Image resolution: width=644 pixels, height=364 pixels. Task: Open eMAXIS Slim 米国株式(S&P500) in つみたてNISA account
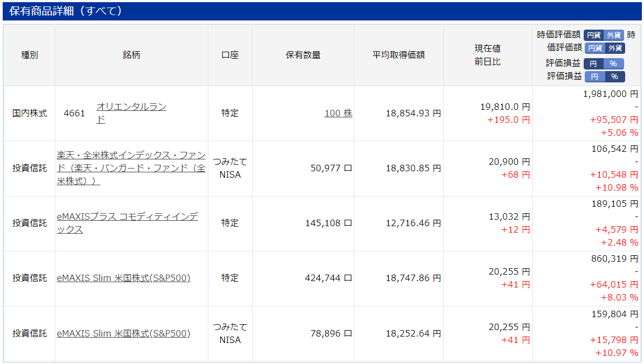point(124,334)
